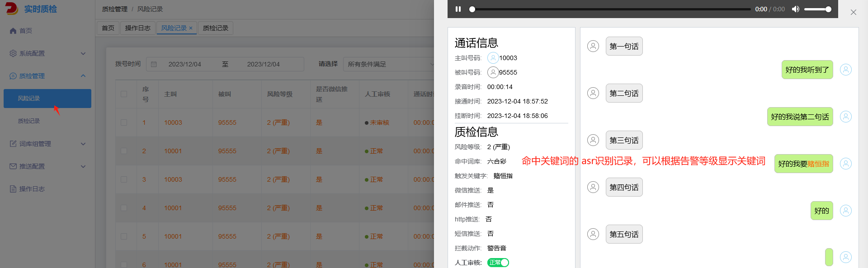Viewport: 868px width, 268px height.
Task: Tick the checkbox for row 1
Action: coord(124,122)
